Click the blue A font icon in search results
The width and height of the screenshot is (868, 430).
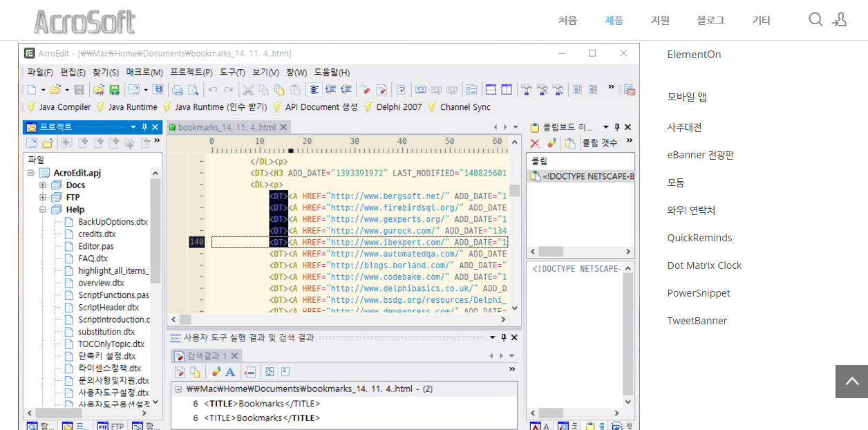230,372
